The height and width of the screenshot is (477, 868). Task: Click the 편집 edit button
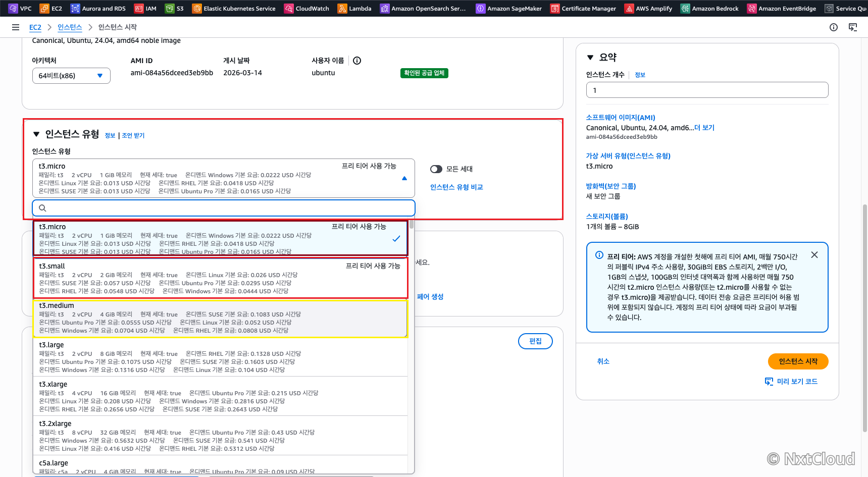point(535,341)
